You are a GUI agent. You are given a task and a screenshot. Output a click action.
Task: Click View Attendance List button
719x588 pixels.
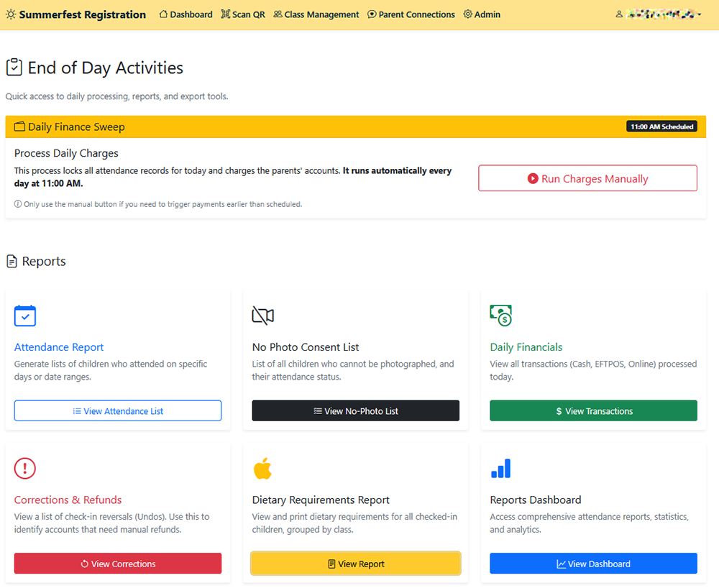coord(118,410)
